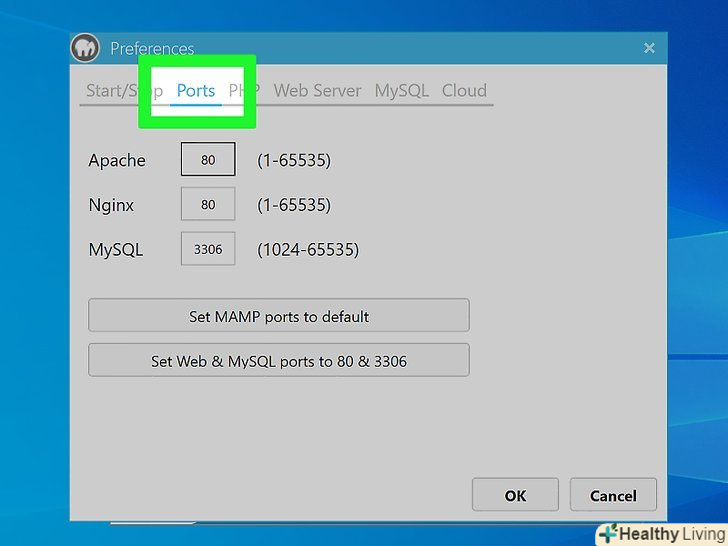Image resolution: width=728 pixels, height=546 pixels.
Task: Focus the Apache port field
Action: (x=208, y=159)
